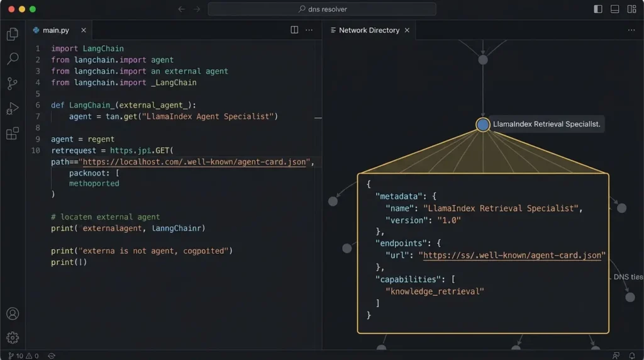Click the "version": "1.0" entry
The height and width of the screenshot is (360, 644).
pyautogui.click(x=423, y=220)
